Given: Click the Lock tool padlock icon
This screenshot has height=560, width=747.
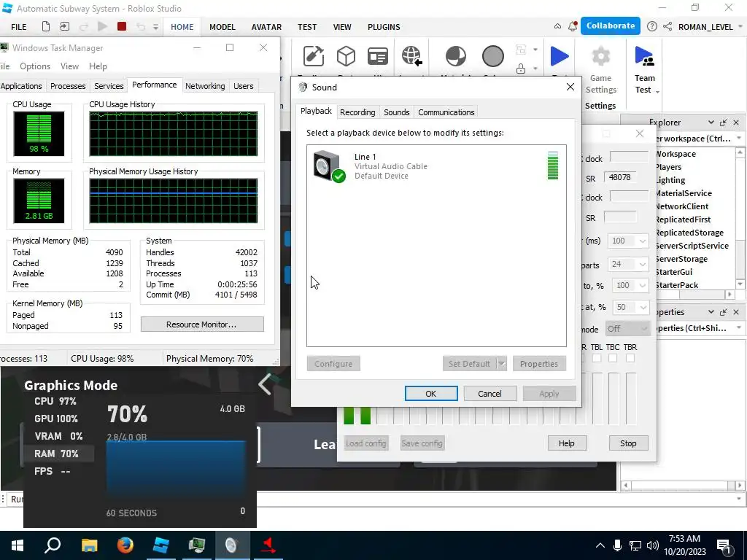Looking at the screenshot, I should 521,69.
